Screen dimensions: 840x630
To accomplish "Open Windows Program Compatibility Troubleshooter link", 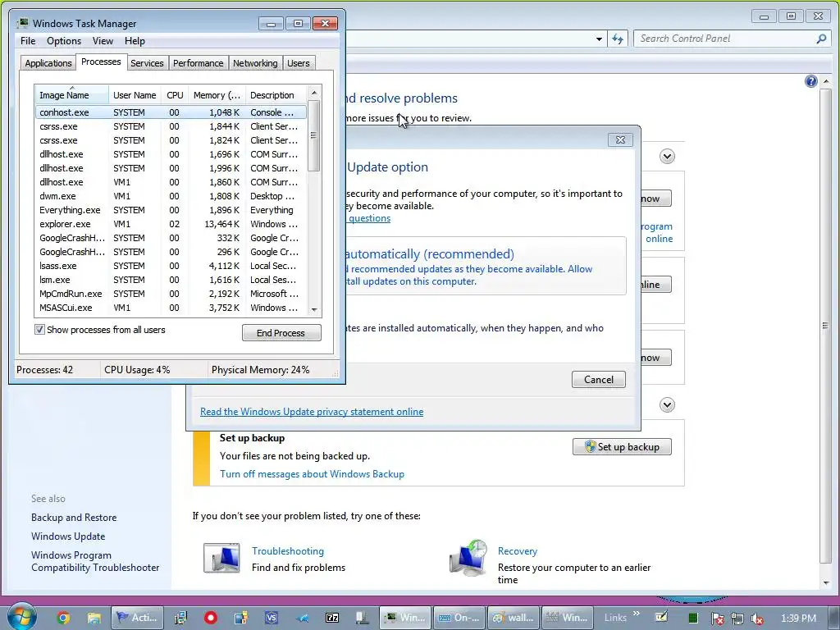I will coord(95,561).
